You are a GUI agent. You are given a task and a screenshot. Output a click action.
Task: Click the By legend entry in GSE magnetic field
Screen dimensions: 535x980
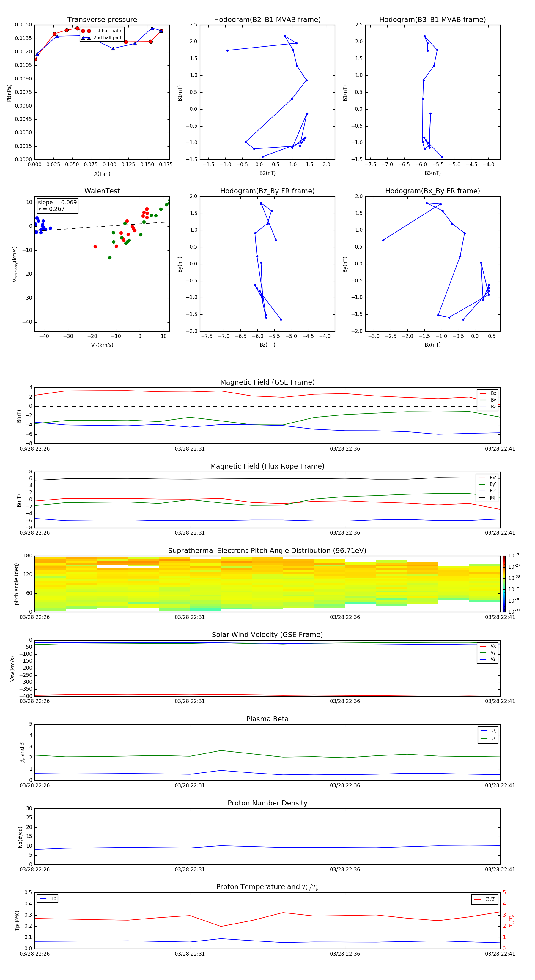[x=488, y=400]
